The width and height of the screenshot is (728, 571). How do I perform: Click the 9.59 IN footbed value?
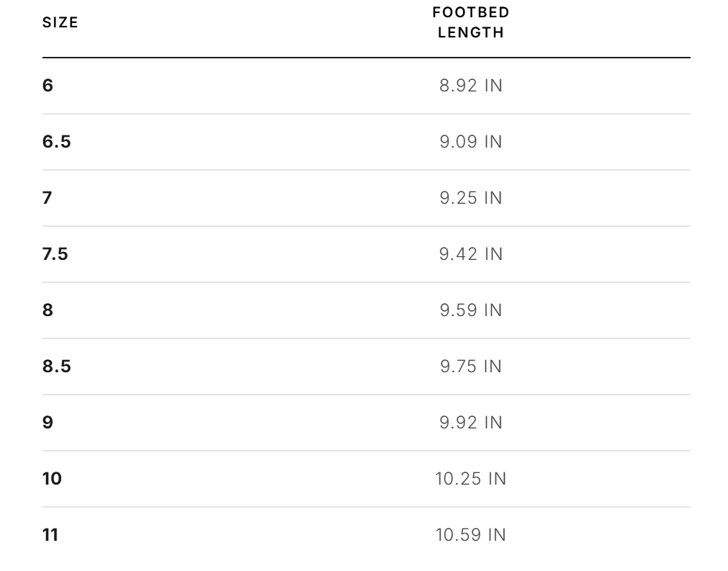[x=471, y=310]
